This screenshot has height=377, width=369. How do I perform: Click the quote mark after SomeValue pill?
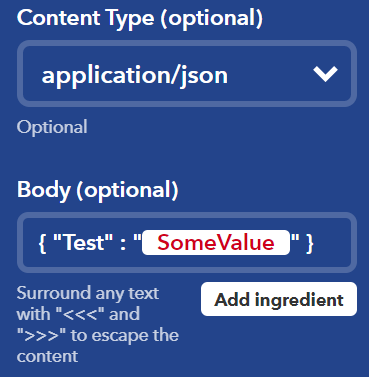click(295, 238)
